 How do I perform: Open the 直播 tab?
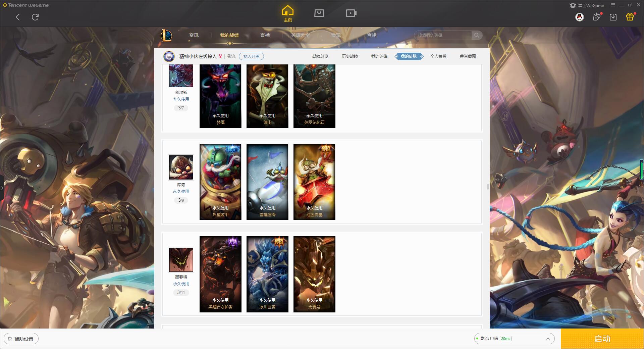[x=265, y=35]
